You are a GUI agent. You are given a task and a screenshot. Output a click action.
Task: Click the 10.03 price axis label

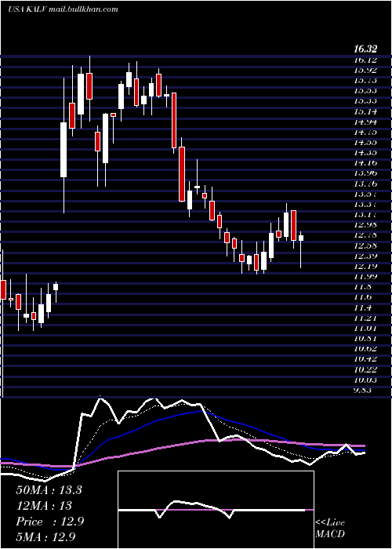click(365, 380)
